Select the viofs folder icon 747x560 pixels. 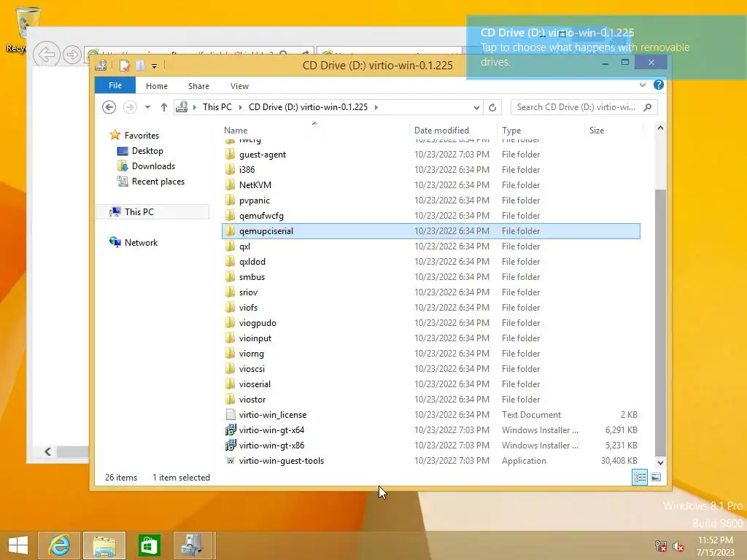[230, 307]
